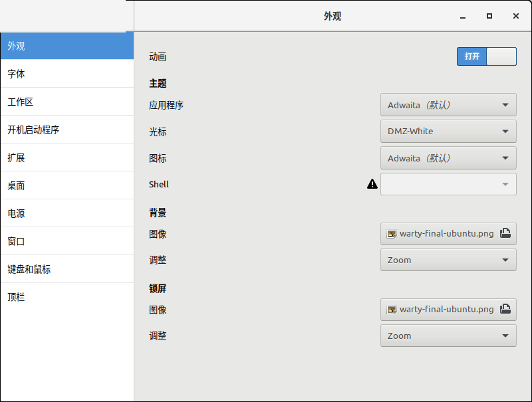Maximize the Tweaks window

pyautogui.click(x=489, y=16)
